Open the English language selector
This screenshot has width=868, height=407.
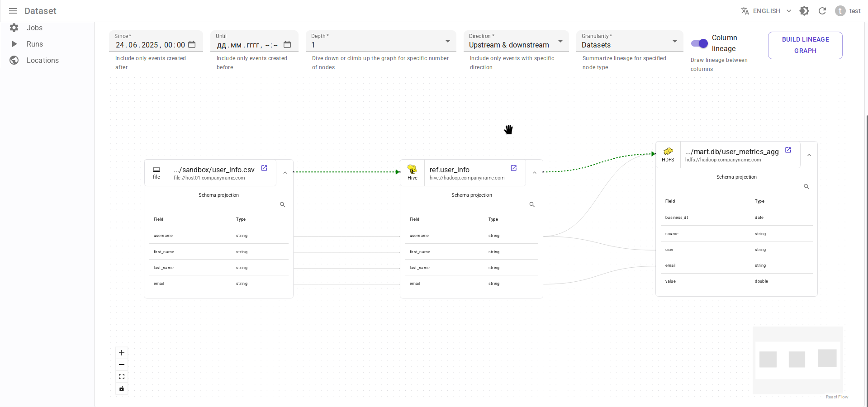tap(766, 11)
